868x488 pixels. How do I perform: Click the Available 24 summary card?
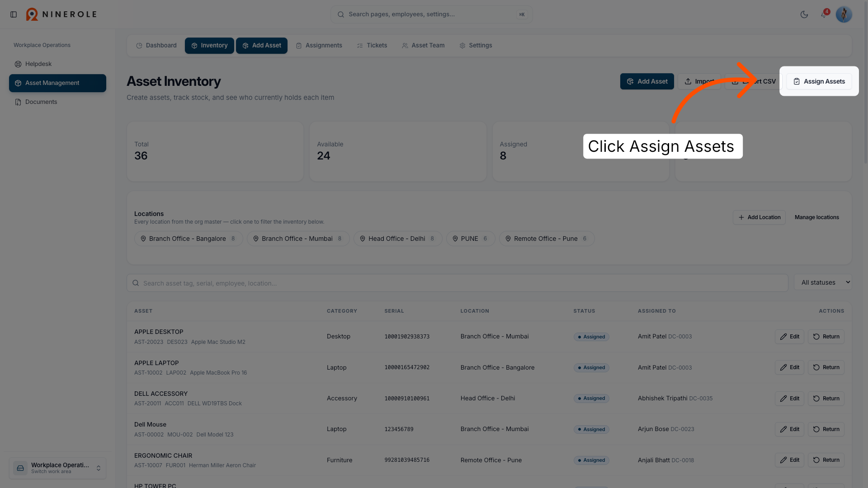[x=398, y=151]
